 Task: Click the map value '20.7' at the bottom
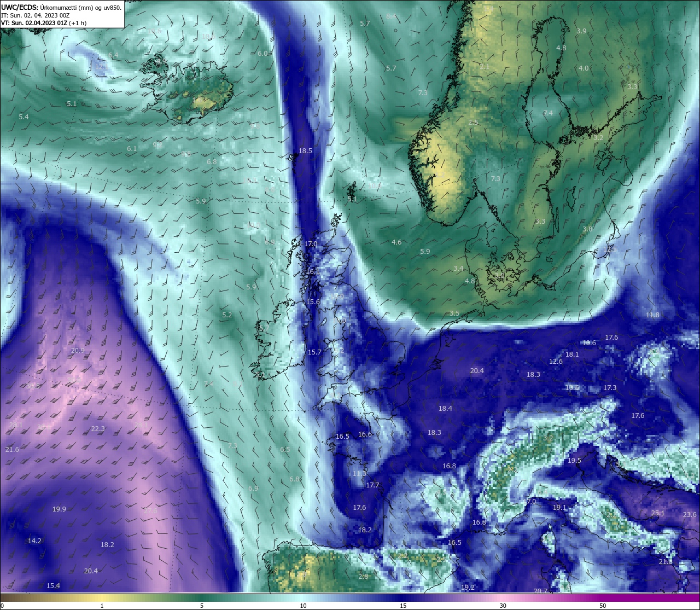click(x=540, y=591)
